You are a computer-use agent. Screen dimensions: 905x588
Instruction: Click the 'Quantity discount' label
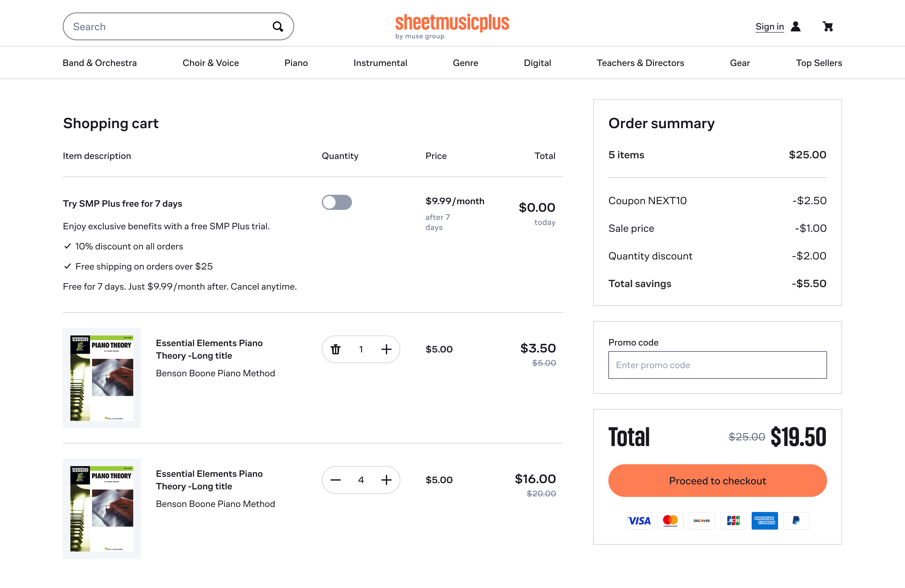(x=650, y=256)
